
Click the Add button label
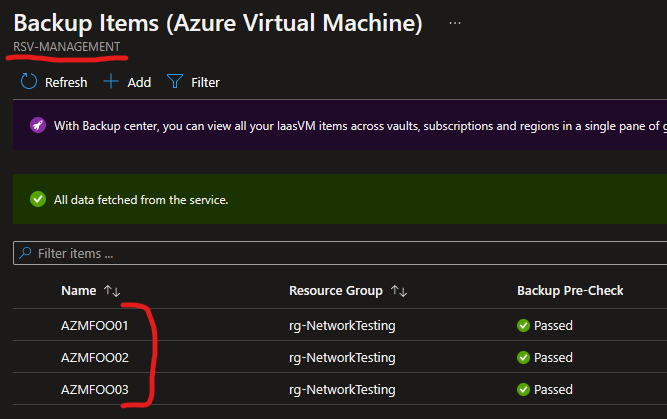click(x=139, y=82)
